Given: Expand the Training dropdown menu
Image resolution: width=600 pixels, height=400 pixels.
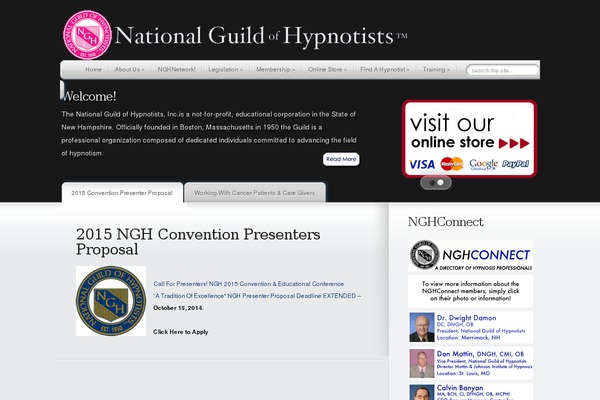Looking at the screenshot, I should point(436,70).
